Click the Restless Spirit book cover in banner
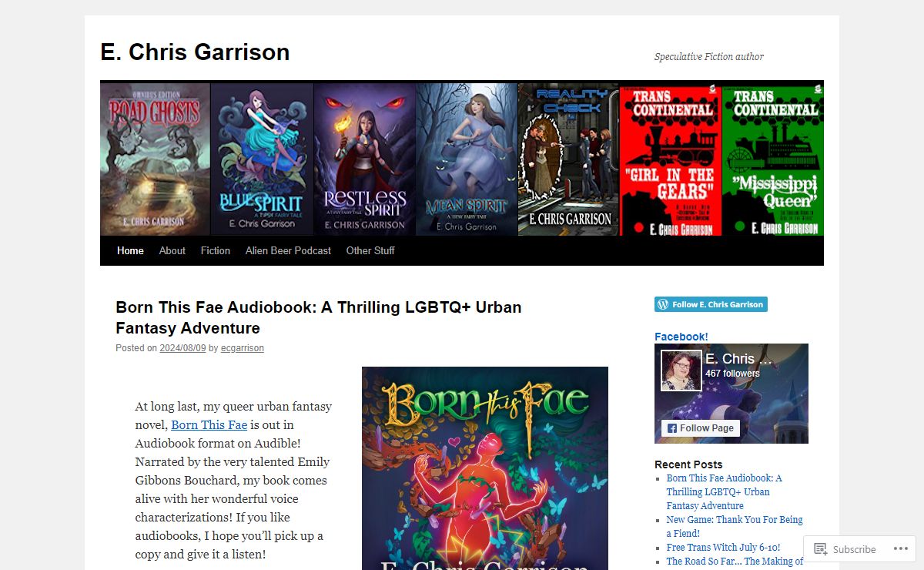 (x=364, y=159)
